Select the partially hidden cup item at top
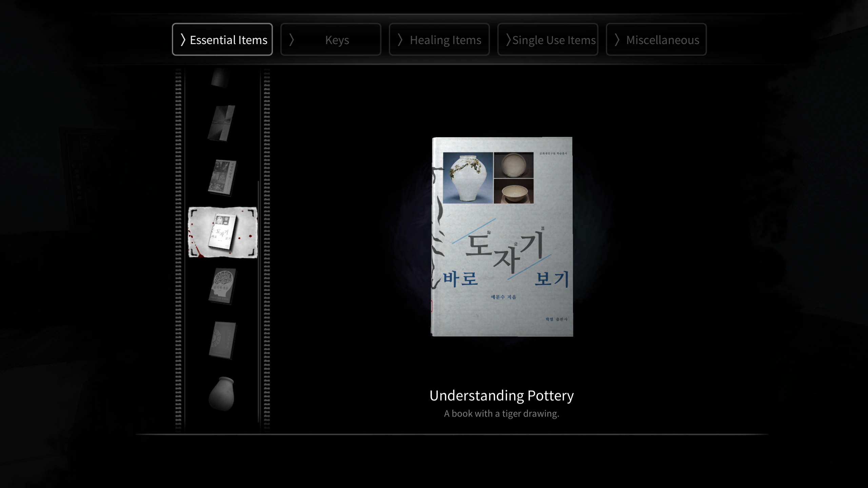This screenshot has height=488, width=868. click(220, 78)
